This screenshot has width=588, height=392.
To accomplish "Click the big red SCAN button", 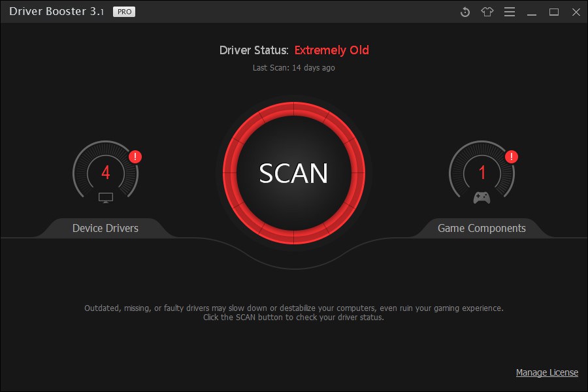I will 294,173.
